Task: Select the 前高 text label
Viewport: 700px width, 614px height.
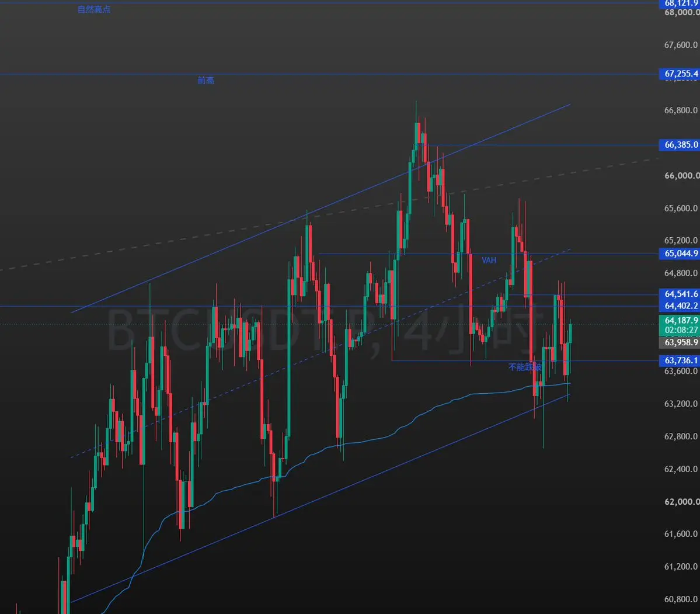Action: (206, 81)
